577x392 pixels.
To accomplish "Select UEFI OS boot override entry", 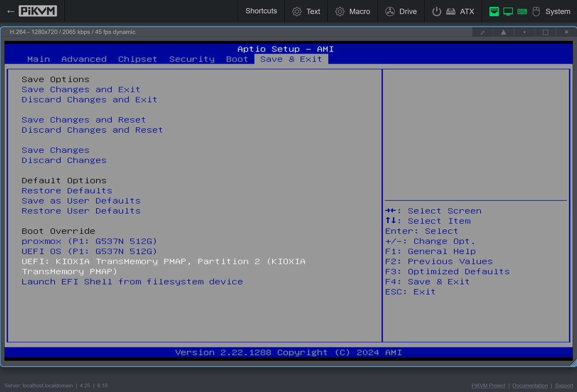I will pos(89,251).
